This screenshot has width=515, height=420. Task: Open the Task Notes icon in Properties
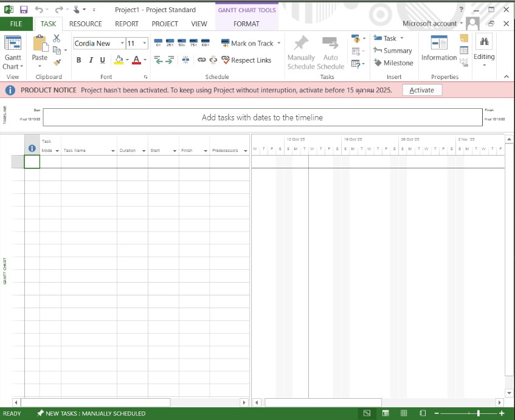coord(464,38)
